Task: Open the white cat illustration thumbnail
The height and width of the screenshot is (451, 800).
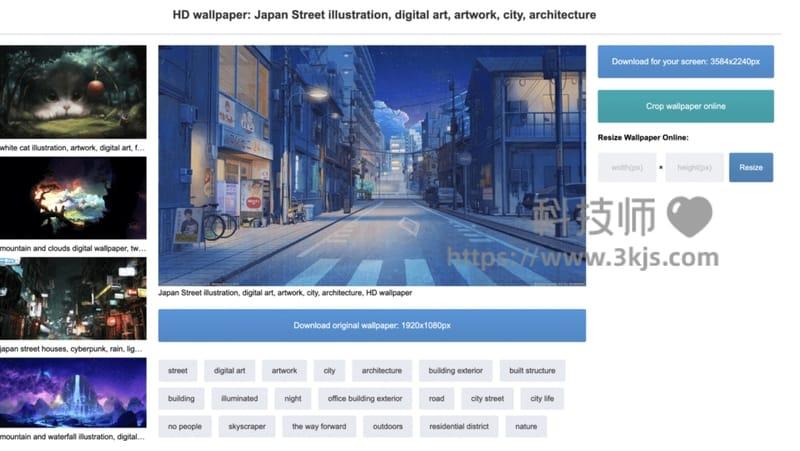Action: (x=73, y=92)
